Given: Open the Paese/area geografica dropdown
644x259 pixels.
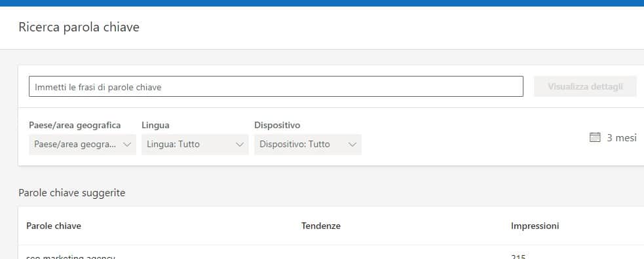Looking at the screenshot, I should click(x=82, y=145).
